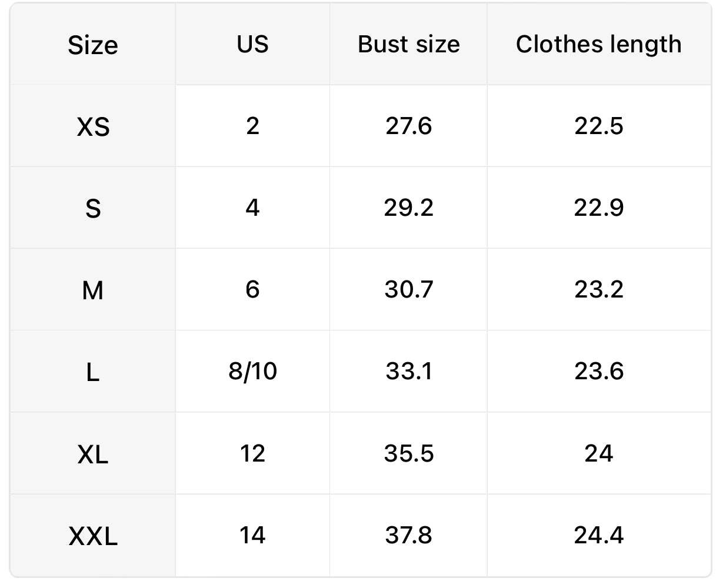Click the 37.8 bust size value
Viewport: 716px width, 588px height.
(x=408, y=535)
